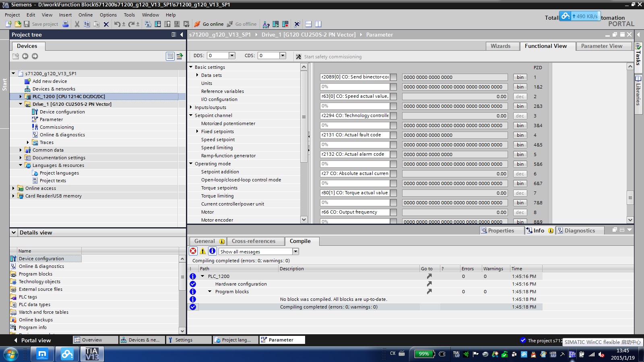644x362 pixels.
Task: Click the Go online button
Action: coord(208,24)
